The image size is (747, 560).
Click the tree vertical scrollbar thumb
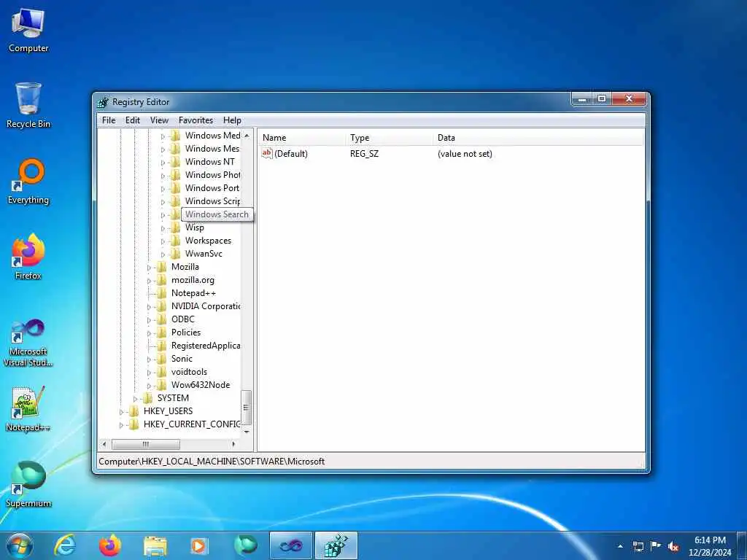pyautogui.click(x=247, y=408)
